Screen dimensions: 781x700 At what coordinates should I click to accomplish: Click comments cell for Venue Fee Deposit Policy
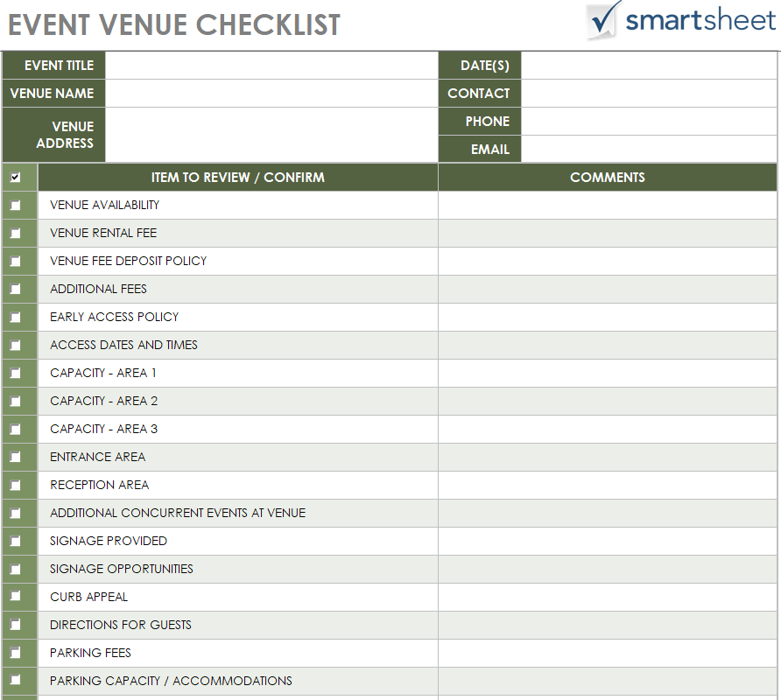click(x=607, y=262)
